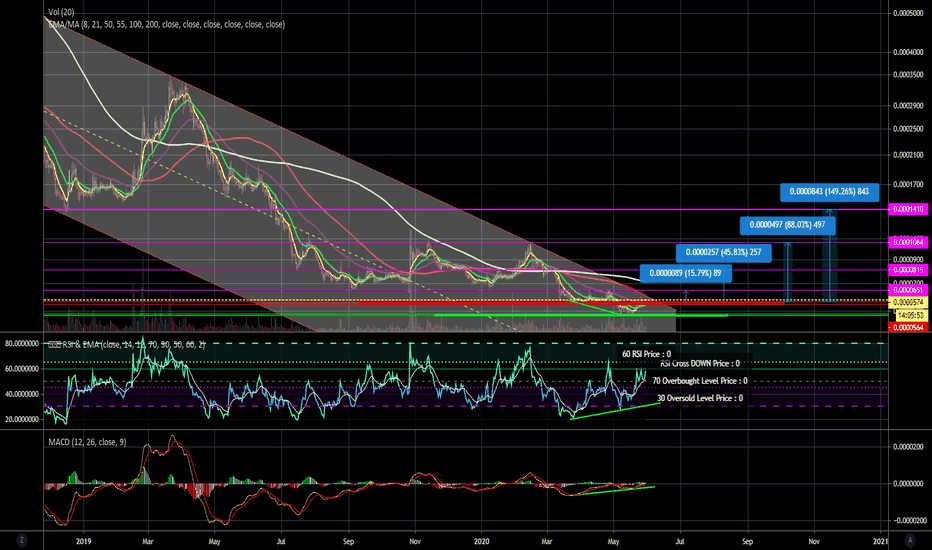
Task: Click the 2019 label on time axis
Action: 83,542
